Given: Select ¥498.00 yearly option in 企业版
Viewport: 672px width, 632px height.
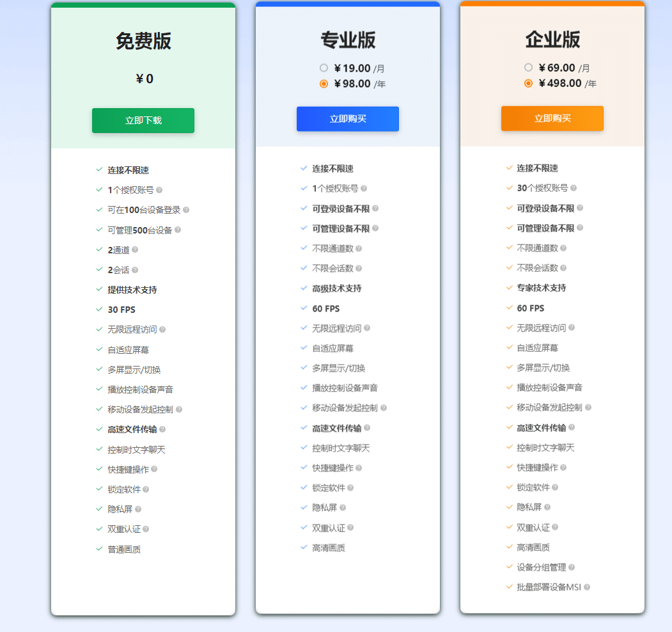Looking at the screenshot, I should click(528, 83).
